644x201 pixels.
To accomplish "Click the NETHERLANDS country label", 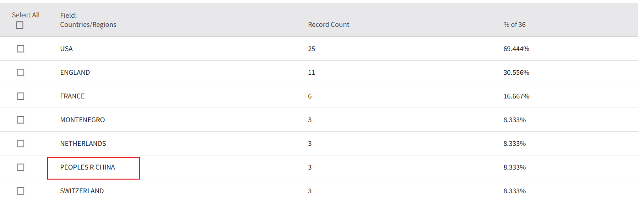I will pos(83,144).
